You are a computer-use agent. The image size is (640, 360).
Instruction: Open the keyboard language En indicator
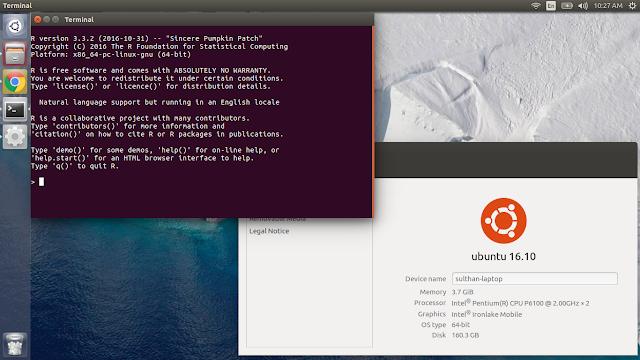click(551, 6)
